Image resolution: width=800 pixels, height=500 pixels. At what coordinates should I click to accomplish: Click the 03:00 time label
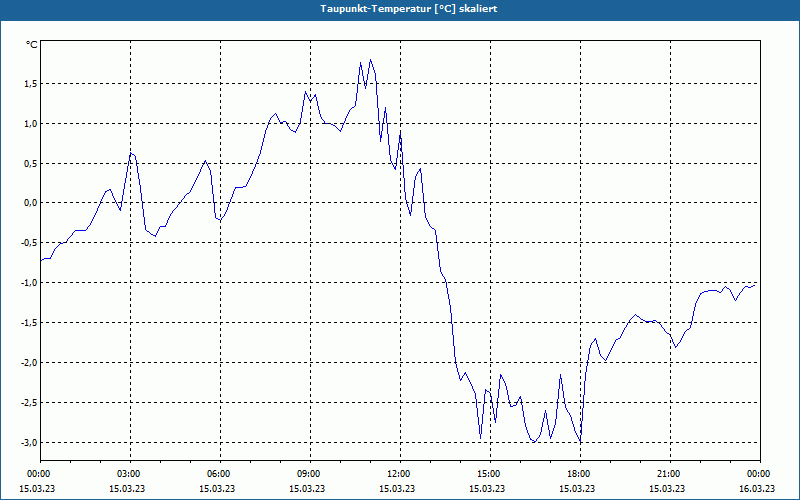[131, 474]
